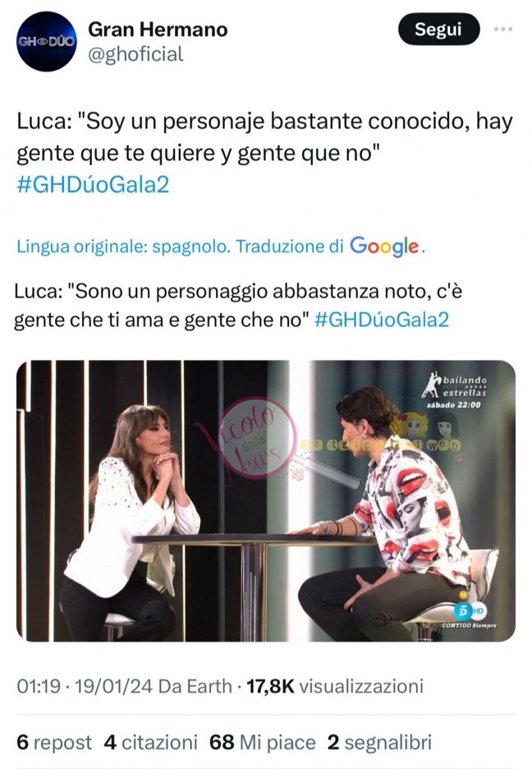The image size is (532, 769).
Task: Open the tweet's TV interview image
Action: [x=266, y=501]
